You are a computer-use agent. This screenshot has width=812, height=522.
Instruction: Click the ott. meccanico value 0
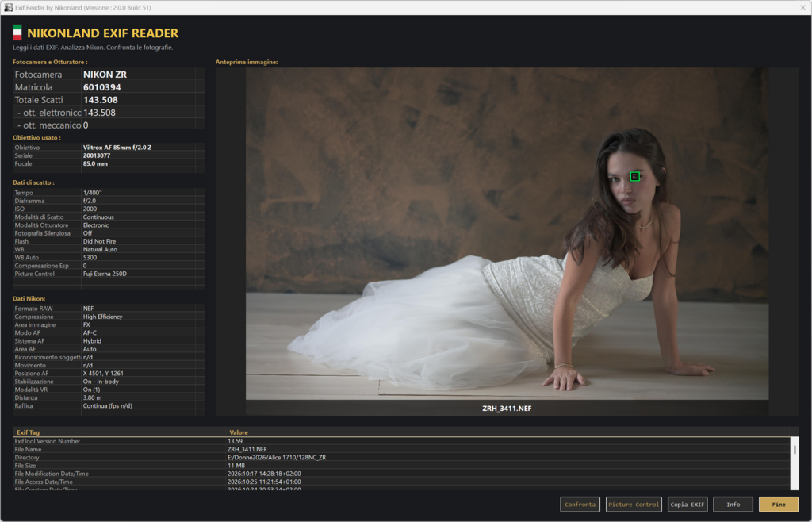tap(86, 125)
